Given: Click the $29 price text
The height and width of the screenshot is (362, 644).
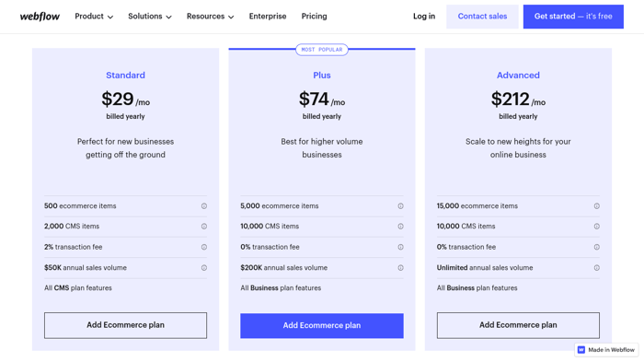Looking at the screenshot, I should (118, 99).
